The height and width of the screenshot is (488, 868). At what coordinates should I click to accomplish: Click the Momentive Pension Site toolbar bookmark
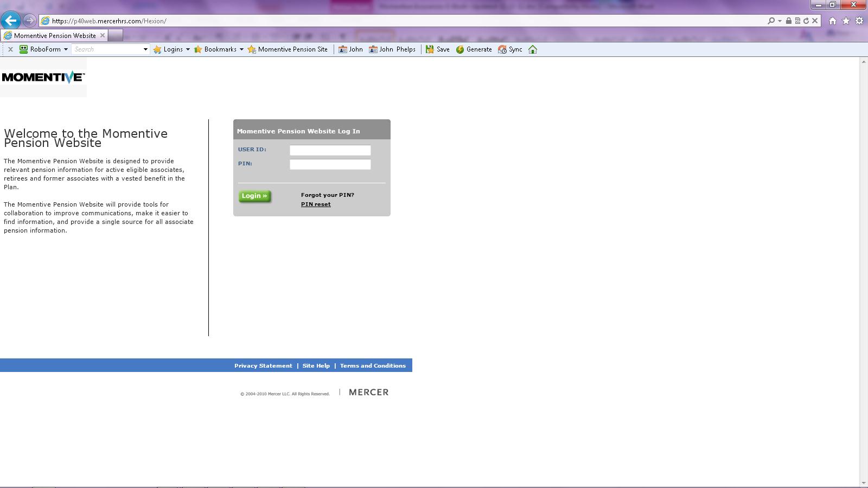(x=288, y=49)
